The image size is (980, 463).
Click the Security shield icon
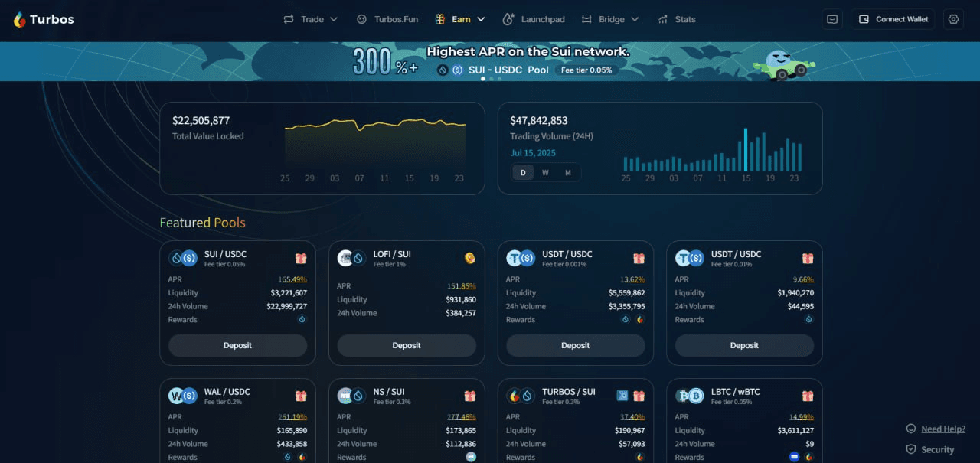[911, 449]
